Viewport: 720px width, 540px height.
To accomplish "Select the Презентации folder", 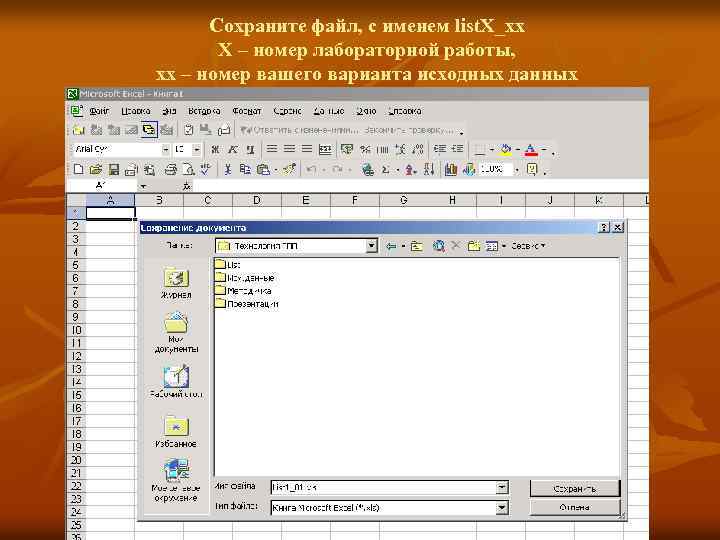I will (247, 304).
